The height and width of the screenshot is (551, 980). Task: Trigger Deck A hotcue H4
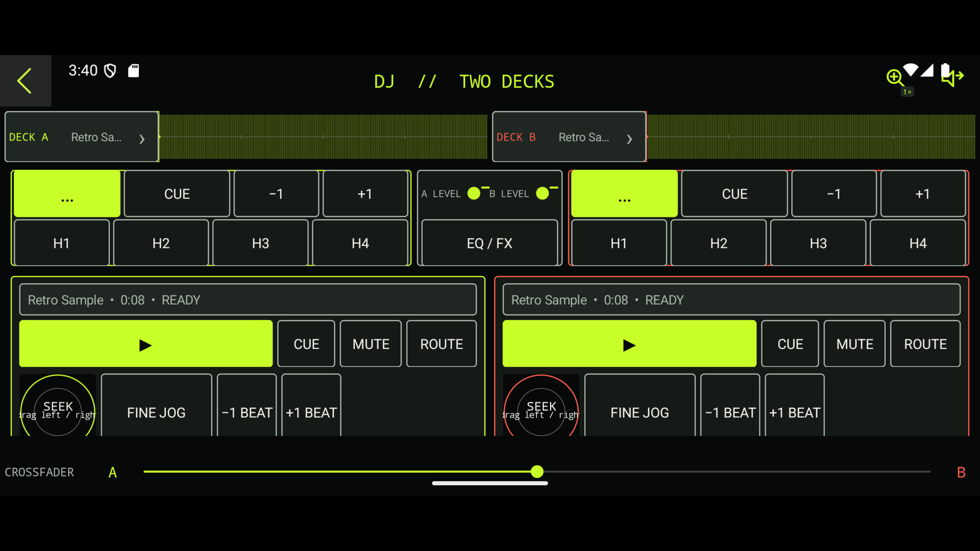point(360,243)
